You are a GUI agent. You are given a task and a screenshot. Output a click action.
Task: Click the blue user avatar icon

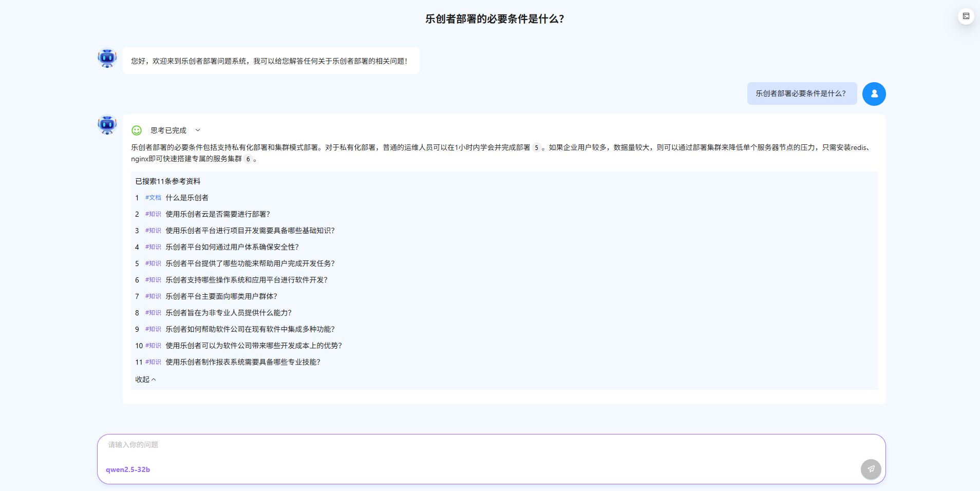click(x=874, y=94)
